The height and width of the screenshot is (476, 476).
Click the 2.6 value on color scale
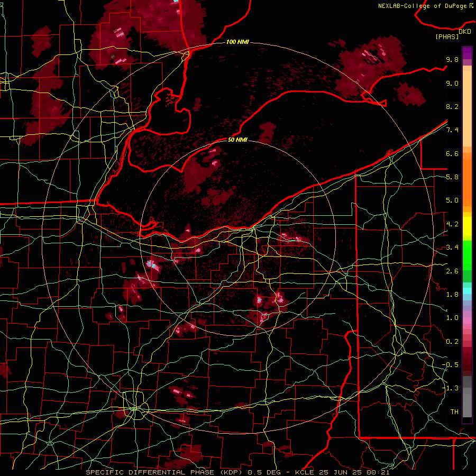click(x=452, y=271)
